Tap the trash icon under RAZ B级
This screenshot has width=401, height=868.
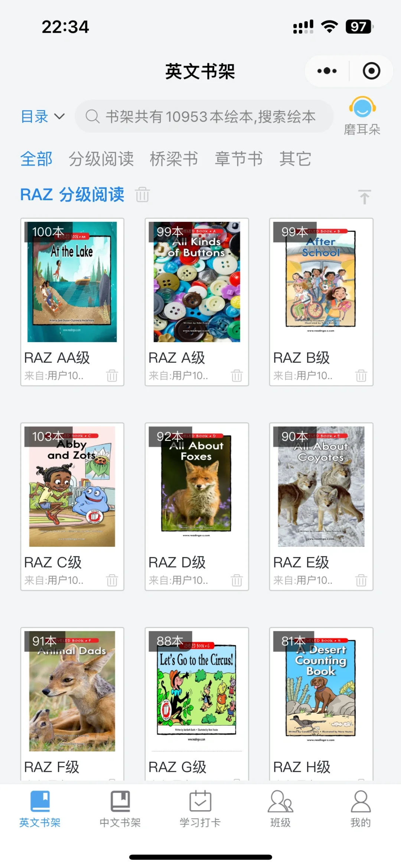pyautogui.click(x=361, y=376)
